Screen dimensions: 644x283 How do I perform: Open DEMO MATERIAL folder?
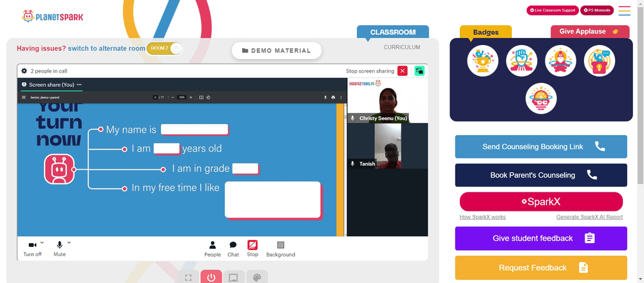pyautogui.click(x=276, y=50)
